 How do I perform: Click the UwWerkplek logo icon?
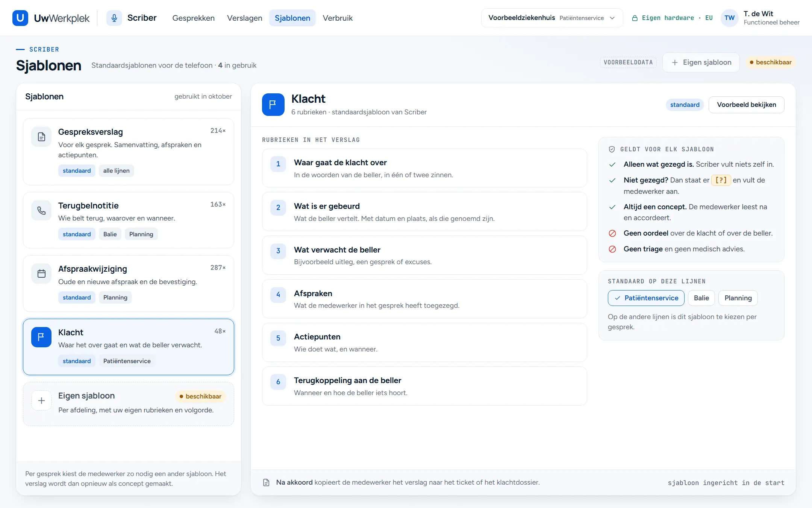click(20, 18)
